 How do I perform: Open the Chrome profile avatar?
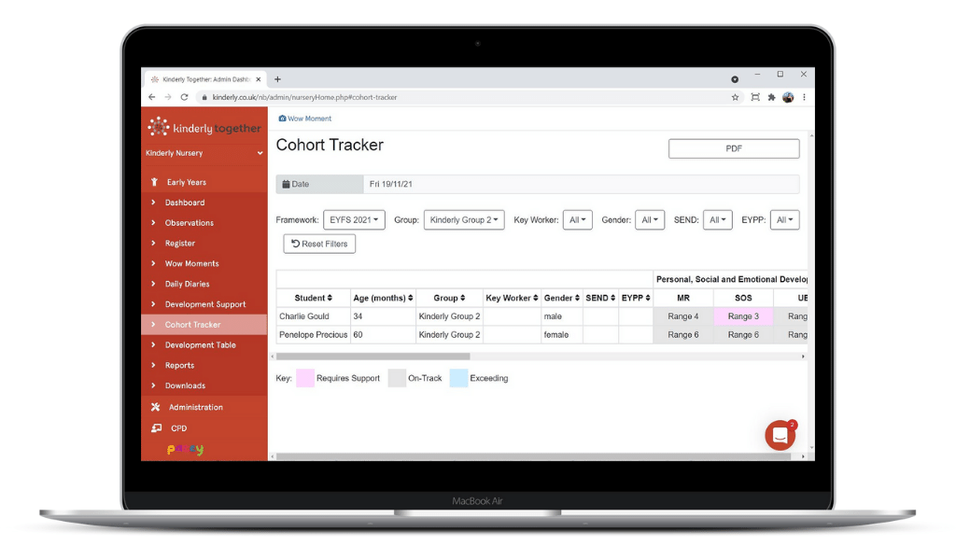coord(788,97)
